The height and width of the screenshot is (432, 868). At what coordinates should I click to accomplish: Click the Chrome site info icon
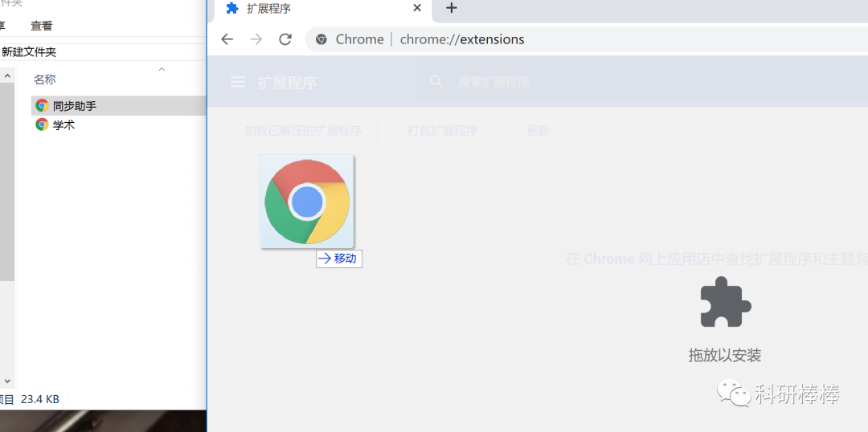point(321,39)
